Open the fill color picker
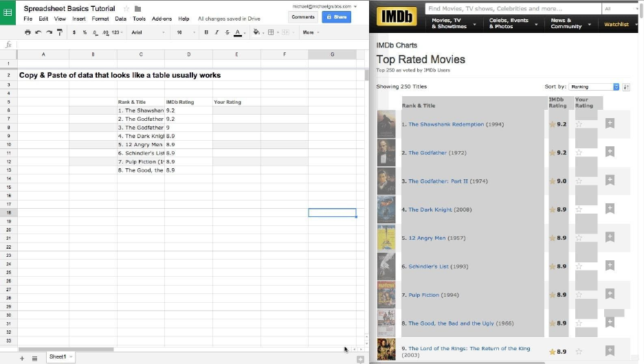 (256, 32)
